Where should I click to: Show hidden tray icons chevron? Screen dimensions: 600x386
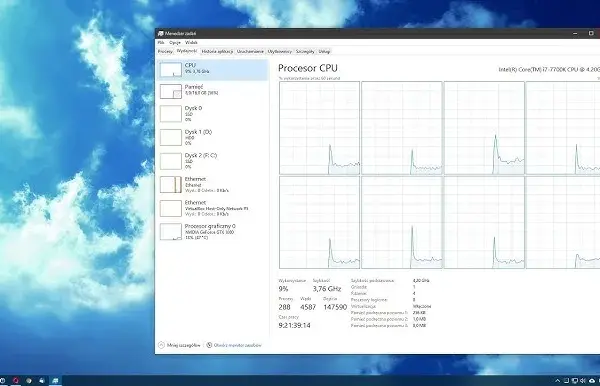click(x=557, y=381)
